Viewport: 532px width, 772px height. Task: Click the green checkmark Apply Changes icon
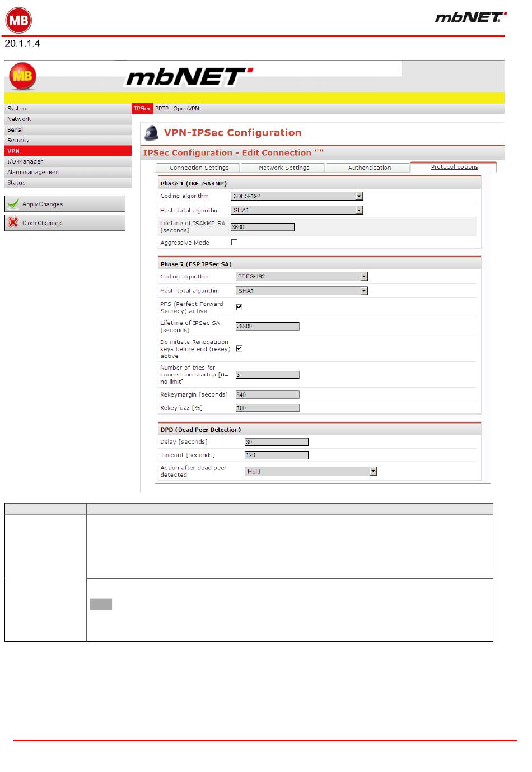click(x=13, y=204)
